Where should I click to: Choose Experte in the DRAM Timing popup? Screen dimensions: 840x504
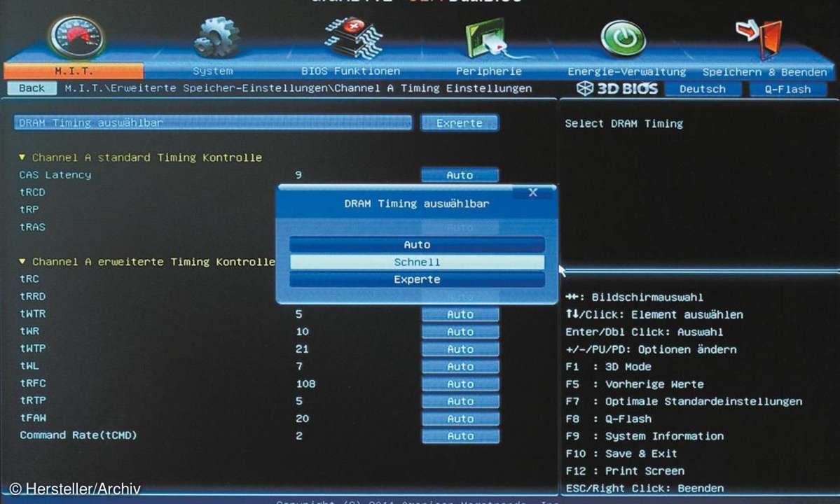417,279
